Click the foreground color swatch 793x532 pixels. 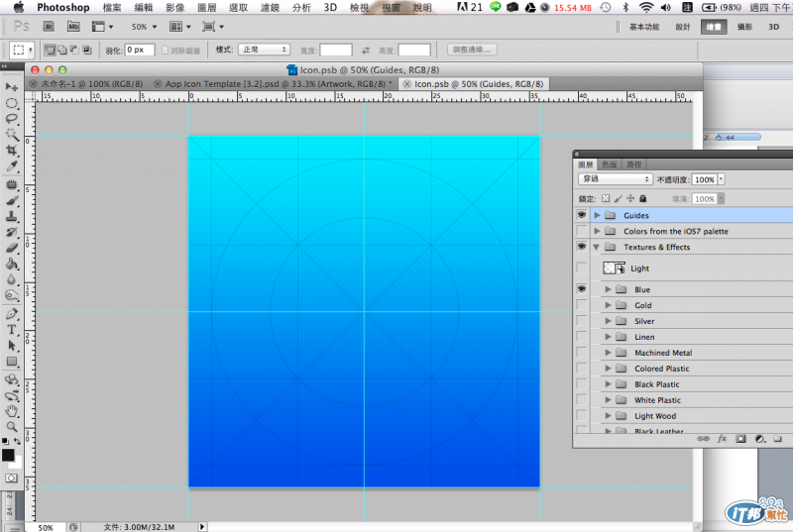click(x=8, y=456)
